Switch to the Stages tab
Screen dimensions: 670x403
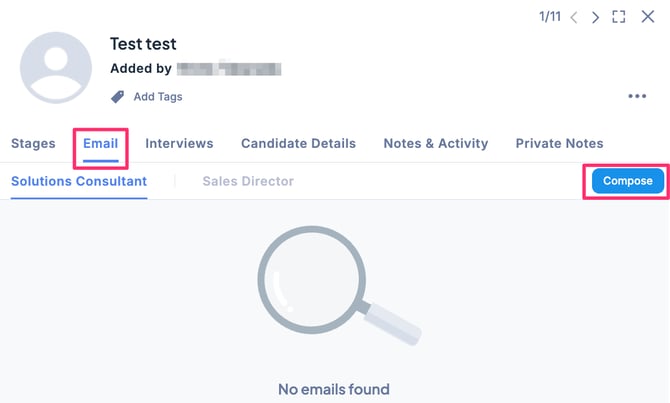[x=33, y=143]
